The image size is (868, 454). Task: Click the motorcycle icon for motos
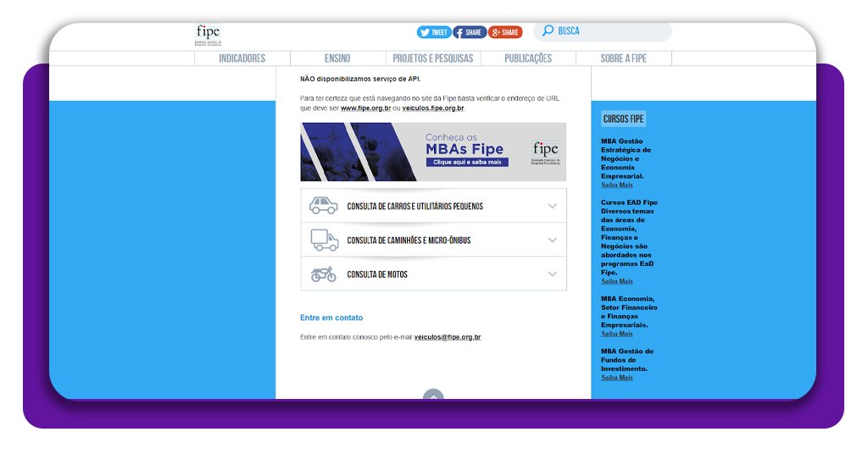click(323, 274)
